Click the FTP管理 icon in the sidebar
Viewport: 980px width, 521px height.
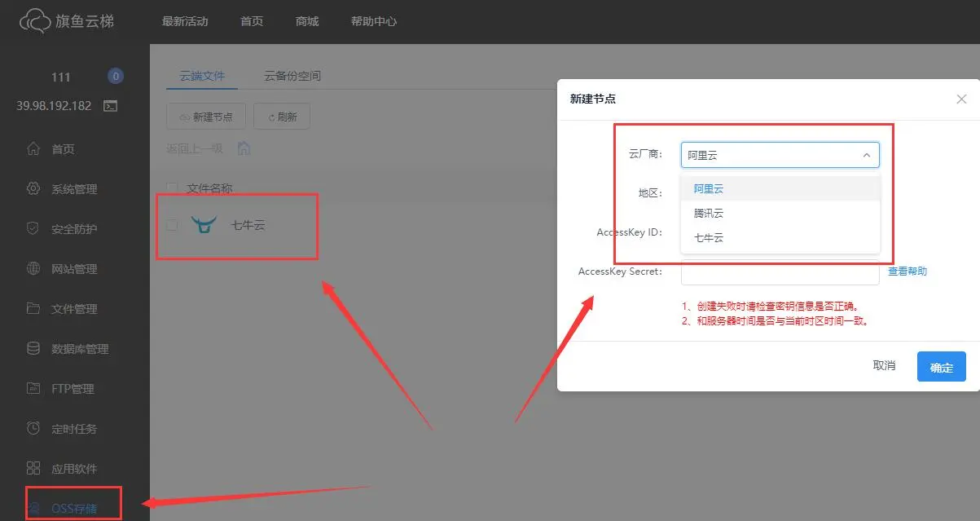tap(33, 389)
